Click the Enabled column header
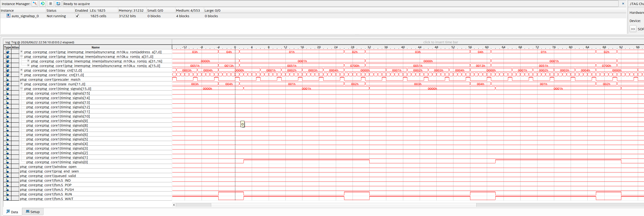The image size is (644, 216). 82,10
